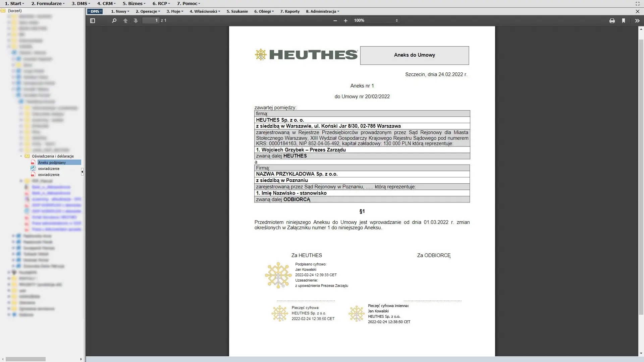
Task: Collapse the Oświadczenia i deklaracje folder
Action: pos(21,156)
